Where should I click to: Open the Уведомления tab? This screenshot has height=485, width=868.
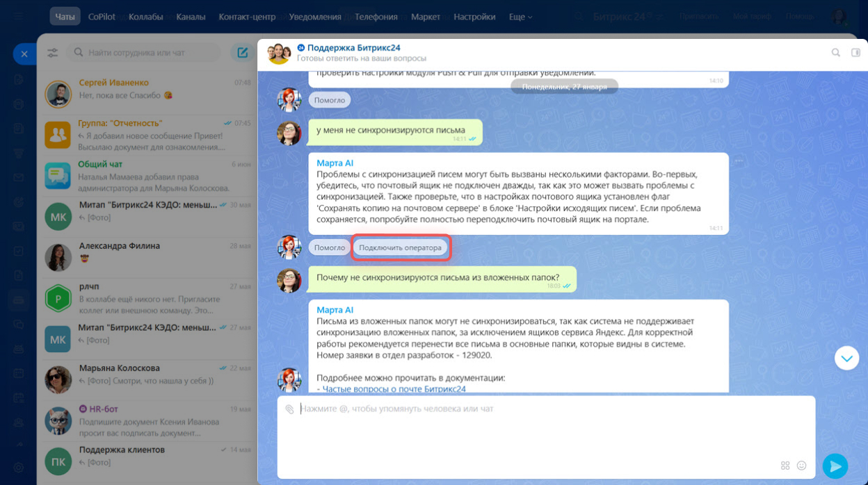pos(315,17)
